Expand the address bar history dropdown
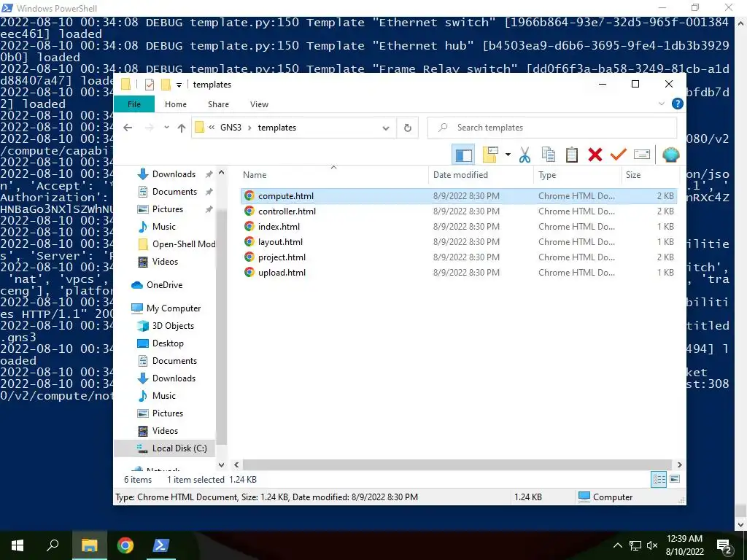Screen dimensions: 747x560 (x=386, y=128)
